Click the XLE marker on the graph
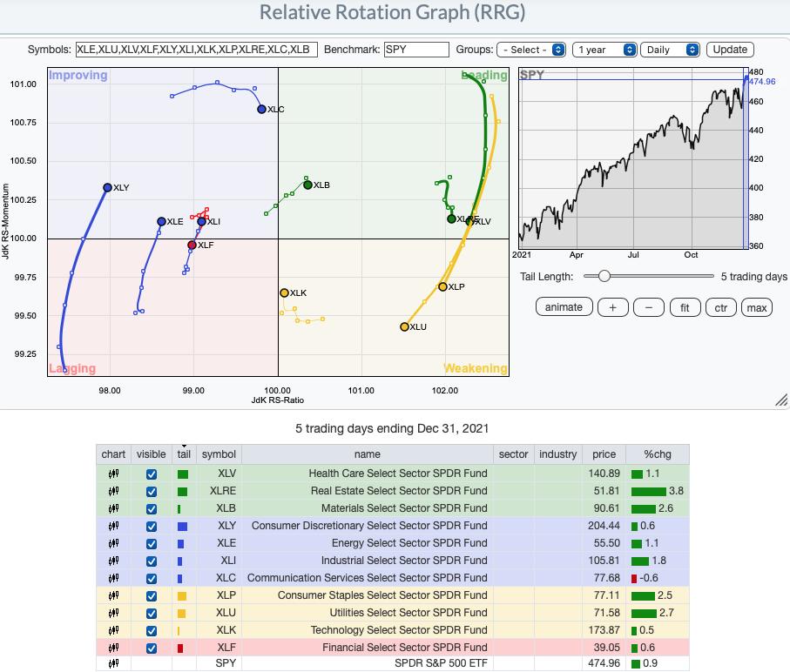790x672 pixels. pos(161,221)
